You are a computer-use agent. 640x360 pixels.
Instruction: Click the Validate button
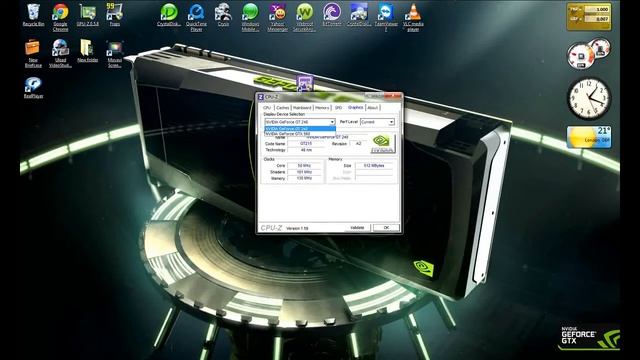(x=357, y=228)
